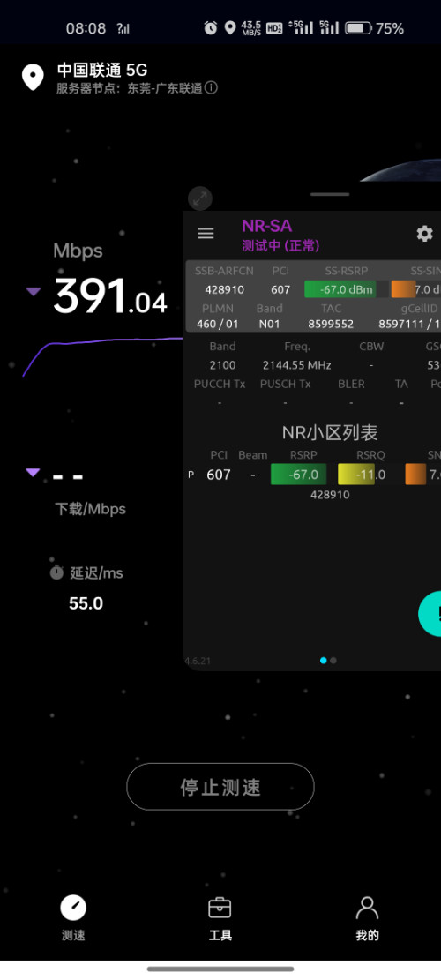The height and width of the screenshot is (980, 441).
Task: Tap the 停止测速 stop button
Action: pos(220,787)
